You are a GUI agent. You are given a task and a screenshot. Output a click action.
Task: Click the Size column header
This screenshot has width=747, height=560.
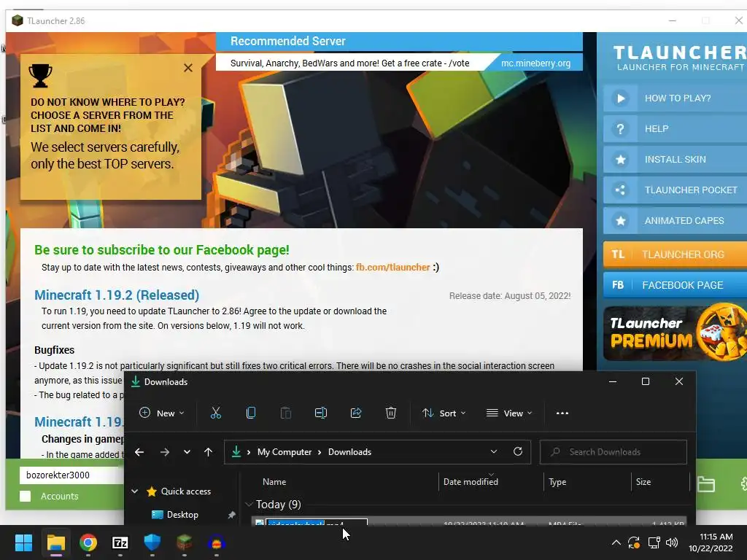643,481
